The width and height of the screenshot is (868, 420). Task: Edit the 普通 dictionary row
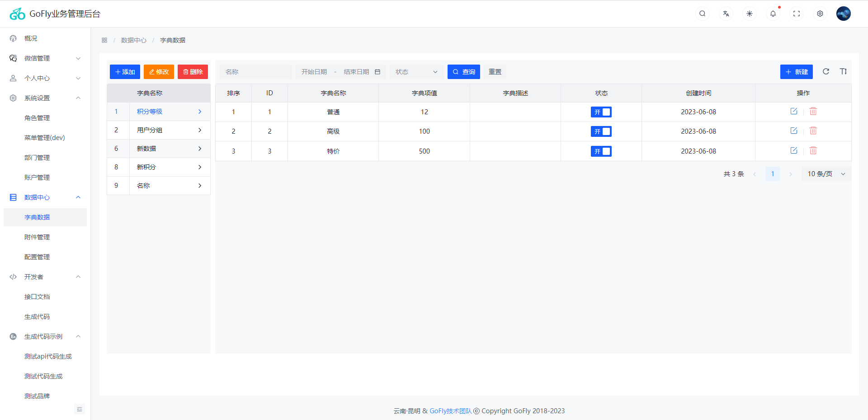coord(793,112)
